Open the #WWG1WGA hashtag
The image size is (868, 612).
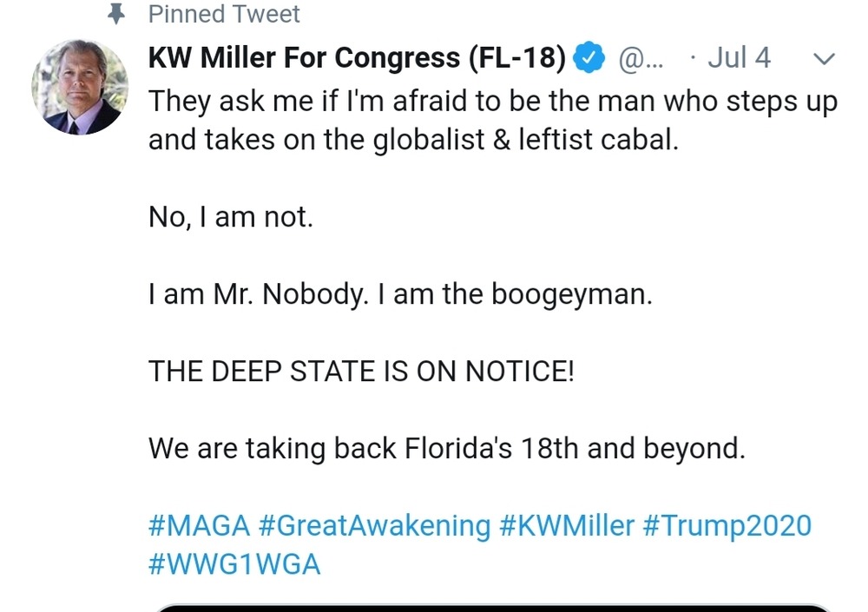(x=234, y=564)
